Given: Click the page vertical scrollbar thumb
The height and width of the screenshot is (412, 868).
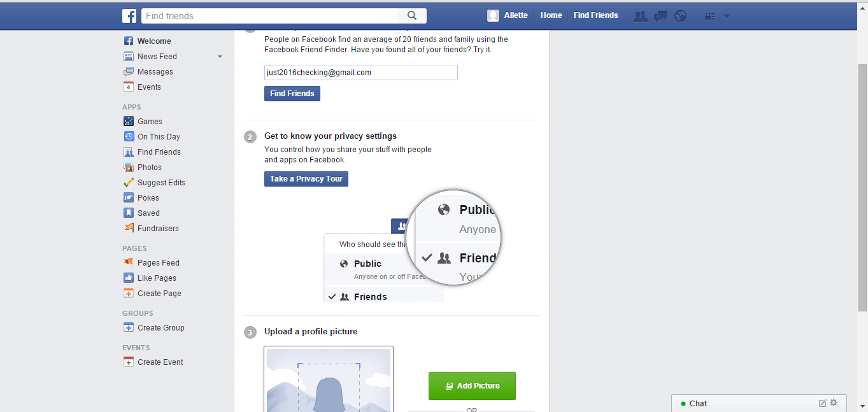Looking at the screenshot, I should pyautogui.click(x=862, y=187).
